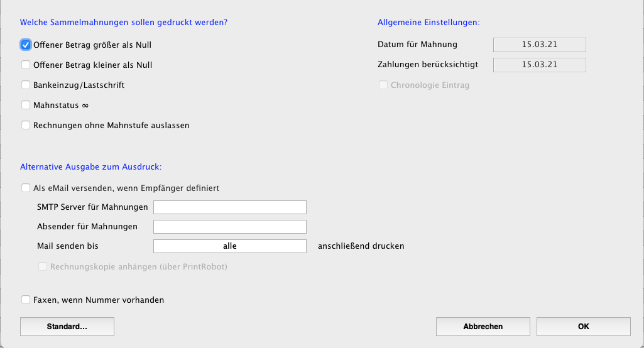Click the 'Welche Sammelmahnungen sollen gedruckt werden?' heading

pos(124,23)
